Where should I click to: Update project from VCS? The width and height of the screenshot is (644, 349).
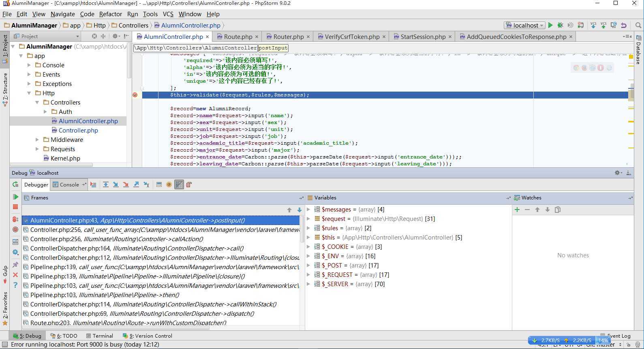click(593, 25)
